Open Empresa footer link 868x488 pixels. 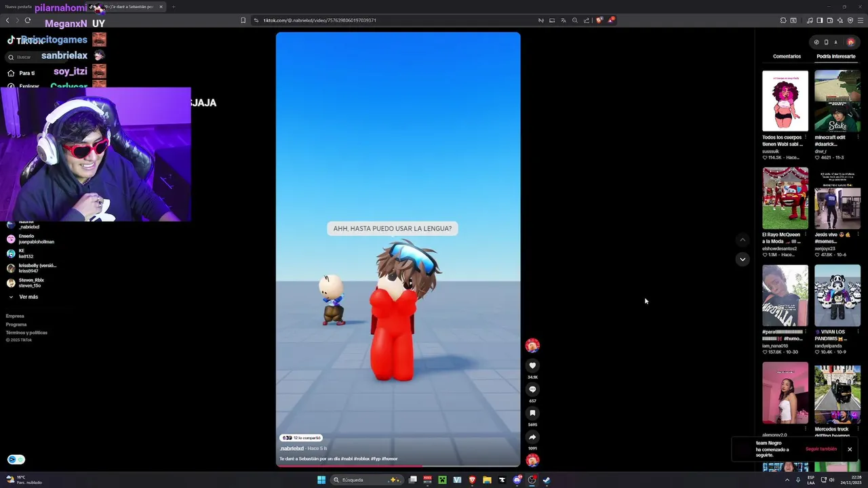[15, 316]
